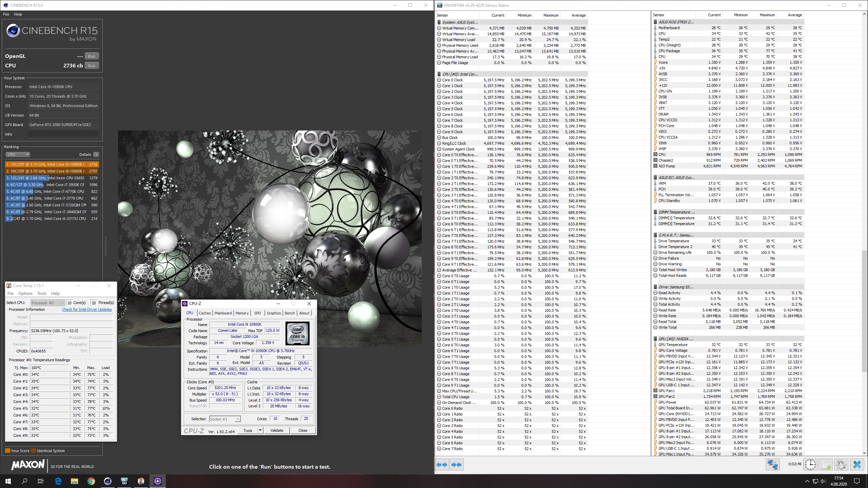The width and height of the screenshot is (868, 488).
Task: Switch to Cinebench via taskbar icon
Action: point(108,481)
